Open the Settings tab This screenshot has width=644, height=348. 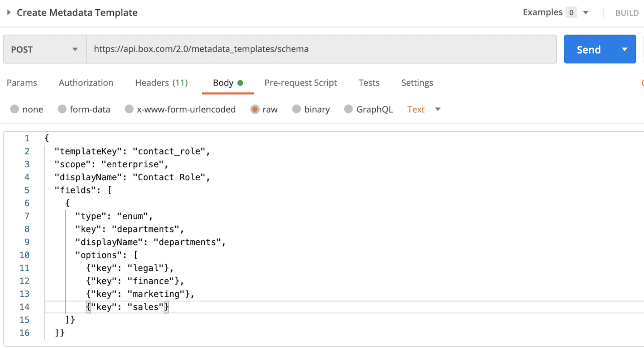[417, 83]
